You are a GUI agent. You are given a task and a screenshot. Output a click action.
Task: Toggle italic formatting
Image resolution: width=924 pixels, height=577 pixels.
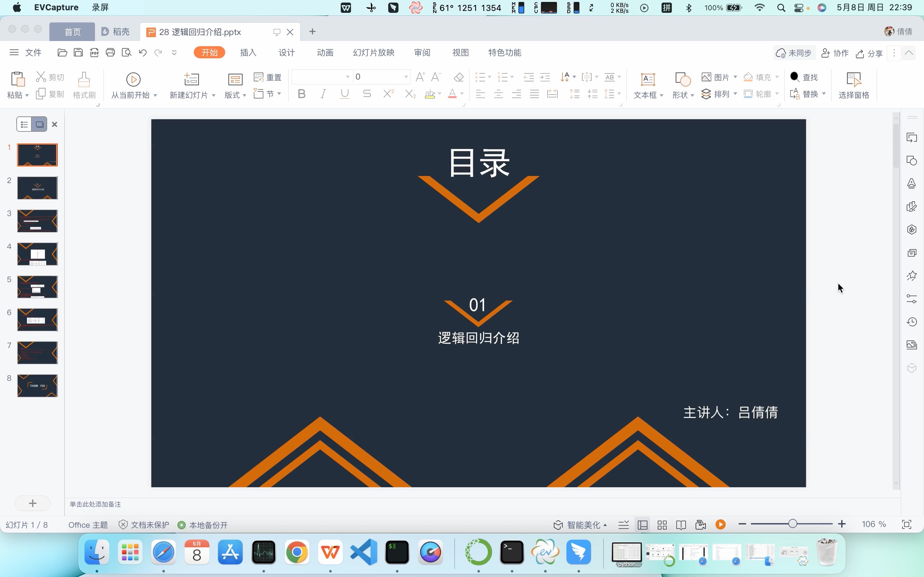[x=323, y=94]
